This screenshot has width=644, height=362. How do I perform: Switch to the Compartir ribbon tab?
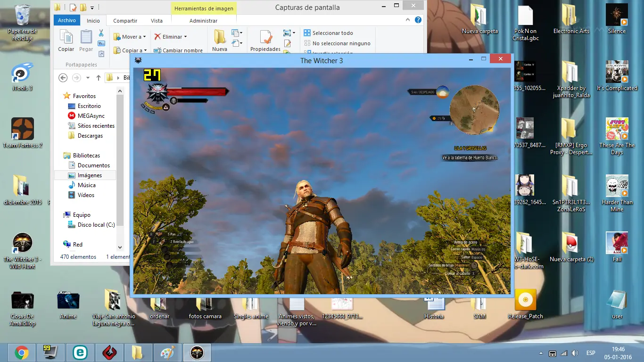tap(125, 21)
